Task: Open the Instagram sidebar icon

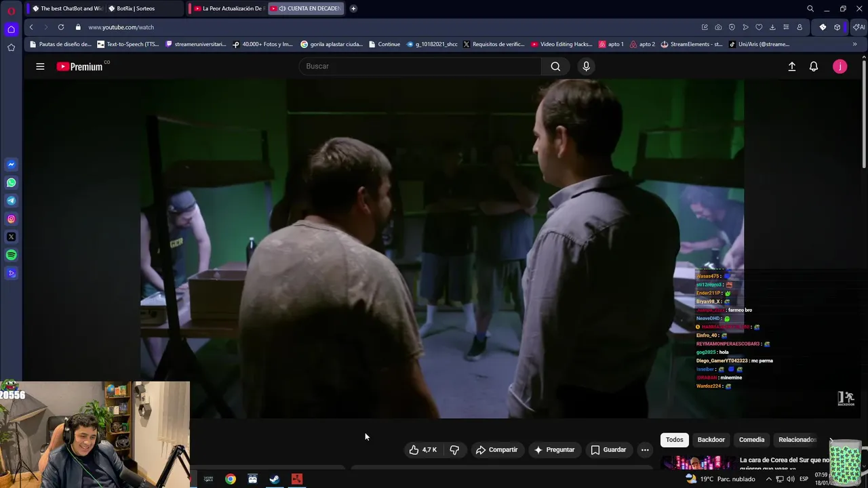Action: point(11,219)
